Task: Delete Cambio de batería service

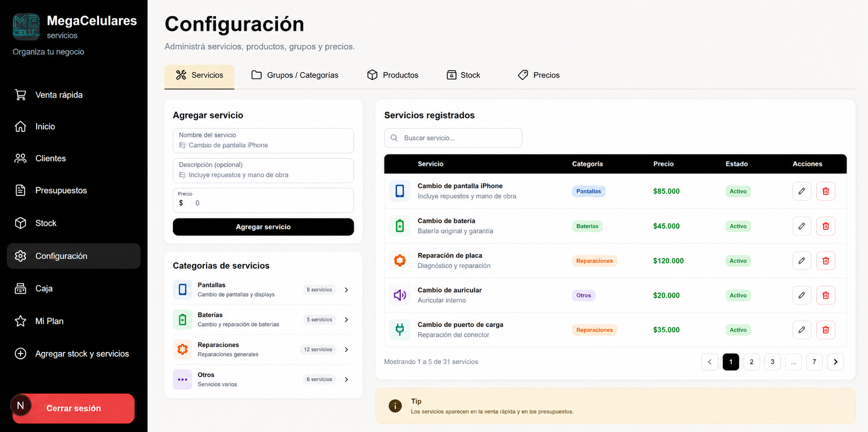Action: click(x=826, y=226)
